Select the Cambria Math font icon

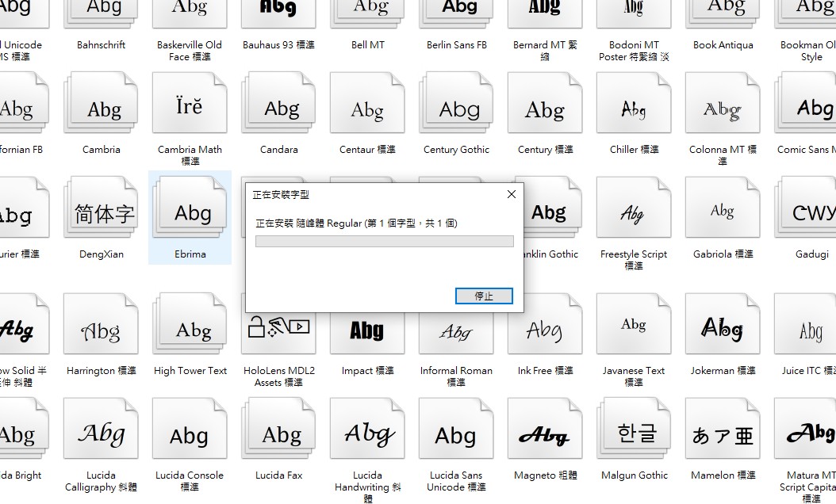[x=190, y=103]
